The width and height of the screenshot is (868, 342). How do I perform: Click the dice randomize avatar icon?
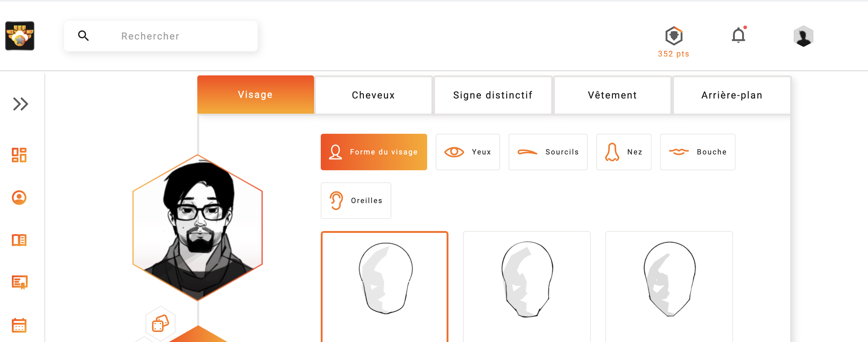coord(161,323)
